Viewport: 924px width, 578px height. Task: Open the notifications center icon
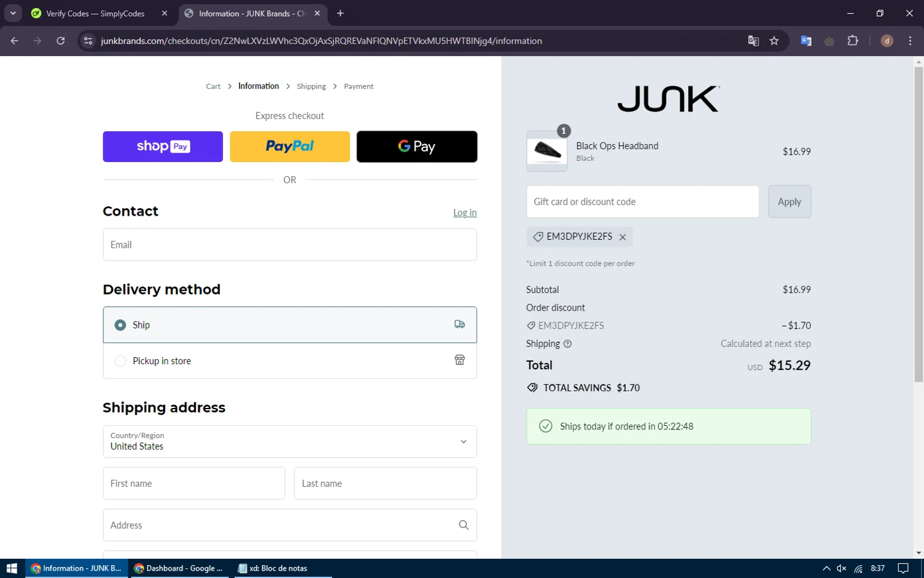[x=903, y=568]
